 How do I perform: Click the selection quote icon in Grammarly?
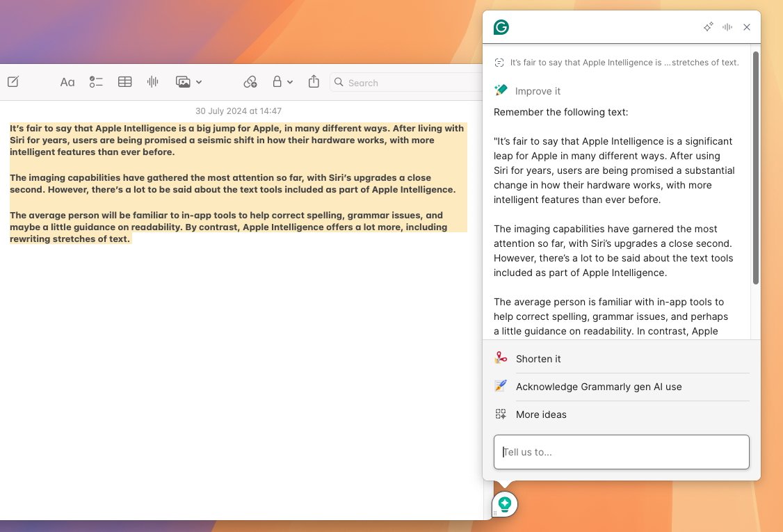(x=499, y=63)
